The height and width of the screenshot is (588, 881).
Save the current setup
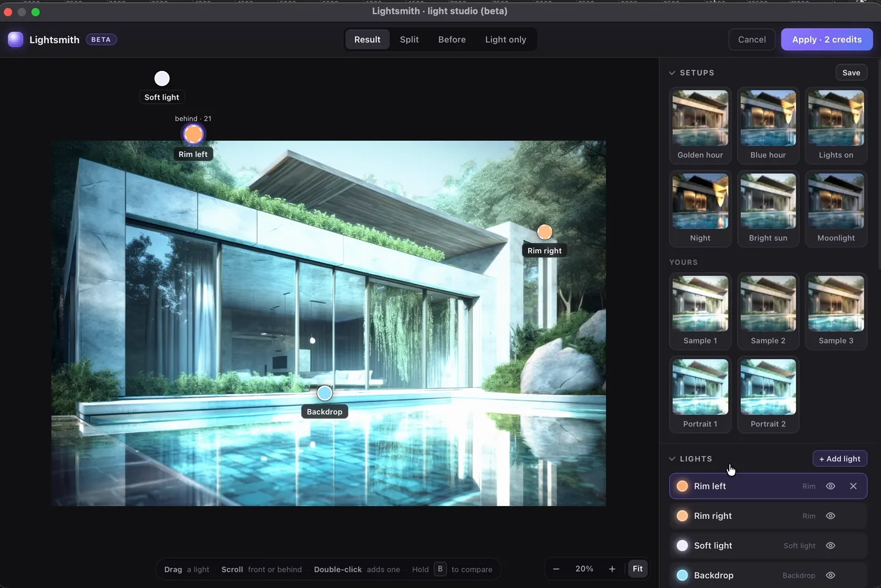(x=851, y=73)
